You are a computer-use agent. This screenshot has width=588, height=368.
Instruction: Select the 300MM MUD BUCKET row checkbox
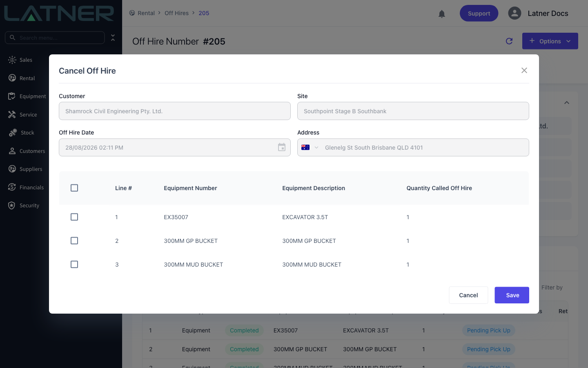74,264
